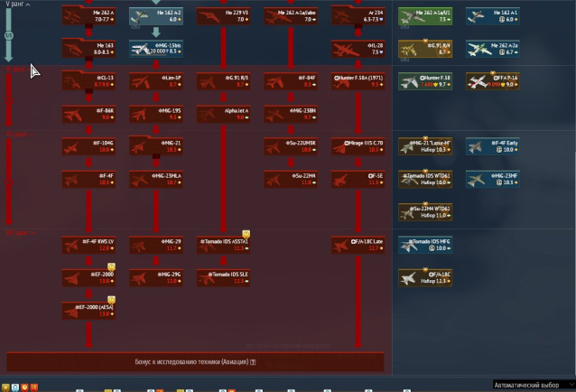
Task: Select the Mirage IIIS C.70 aircraft
Action: [358, 146]
